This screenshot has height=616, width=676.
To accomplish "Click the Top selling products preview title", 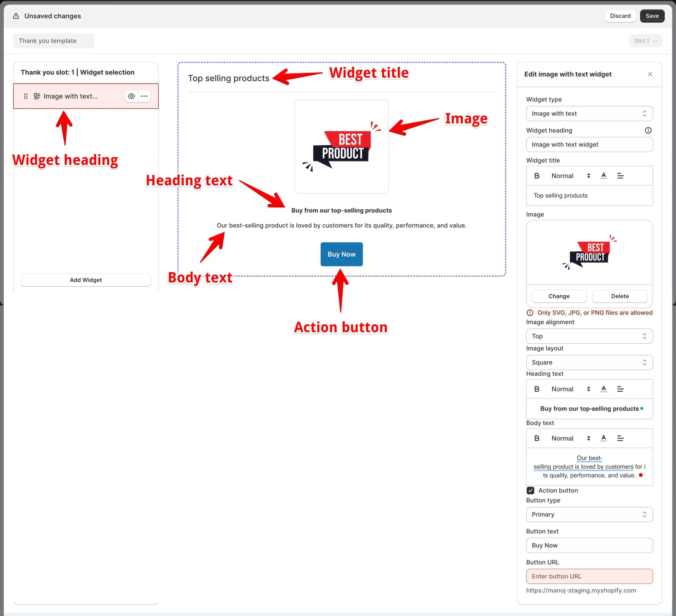I will tap(228, 78).
